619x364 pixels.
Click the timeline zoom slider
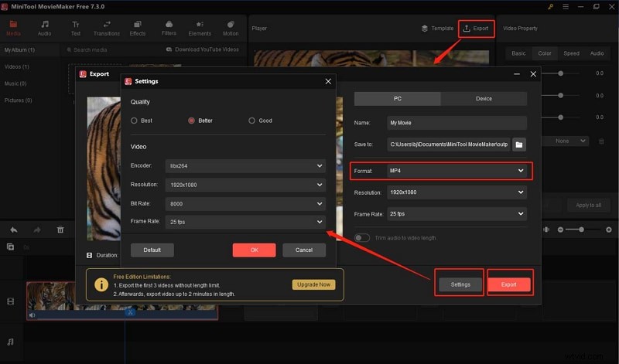pyautogui.click(x=581, y=230)
